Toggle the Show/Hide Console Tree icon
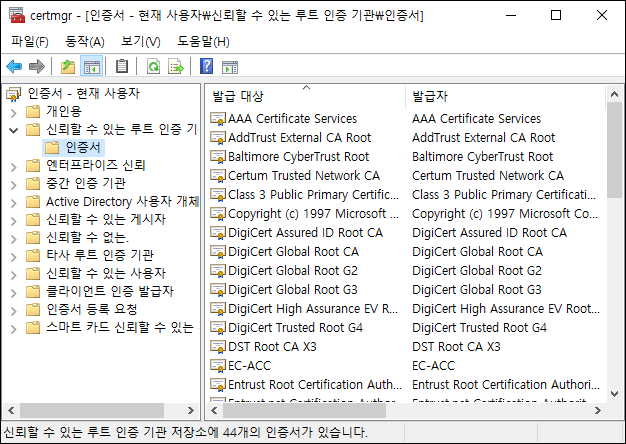This screenshot has height=444, width=626. pyautogui.click(x=92, y=66)
